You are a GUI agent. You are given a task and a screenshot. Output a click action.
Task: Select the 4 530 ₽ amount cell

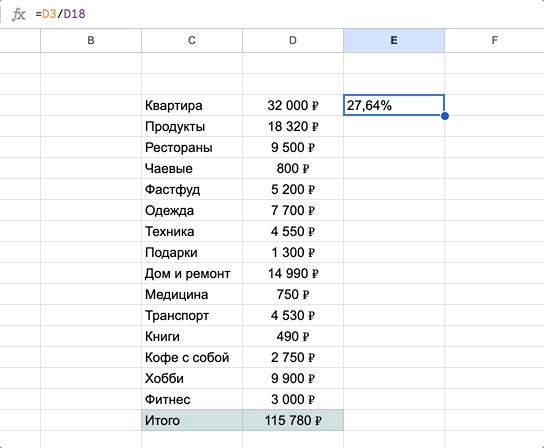point(293,315)
